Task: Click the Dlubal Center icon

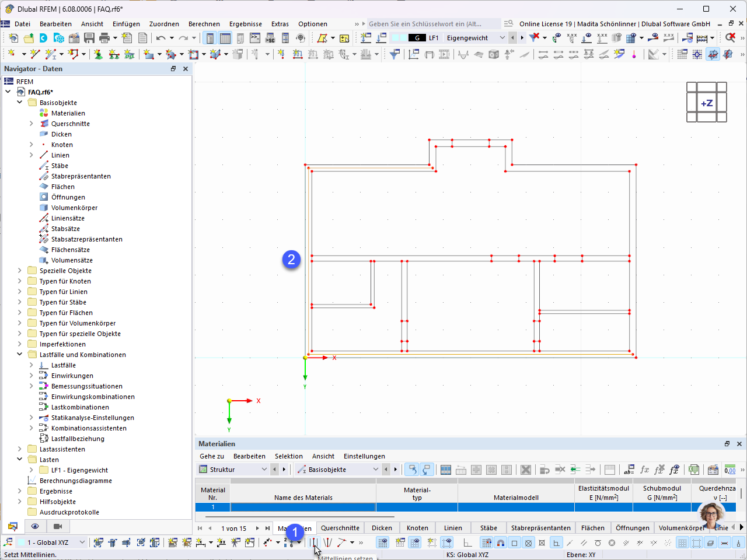Action: (44, 38)
